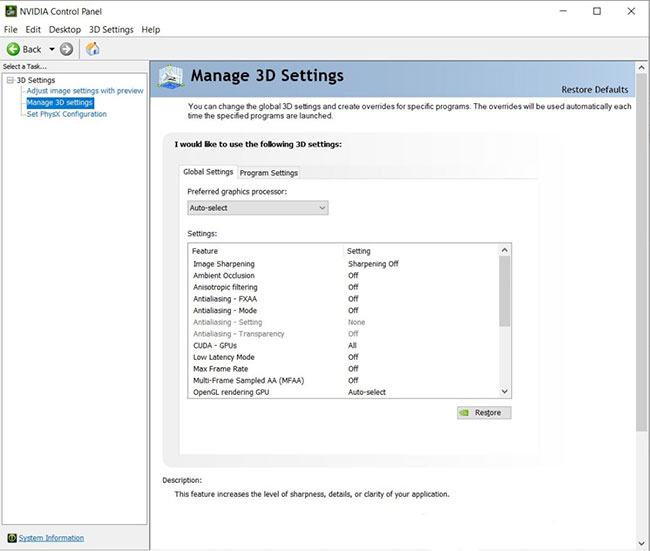Image resolution: width=650 pixels, height=551 pixels.
Task: Switch to the Global Settings tab
Action: click(208, 172)
